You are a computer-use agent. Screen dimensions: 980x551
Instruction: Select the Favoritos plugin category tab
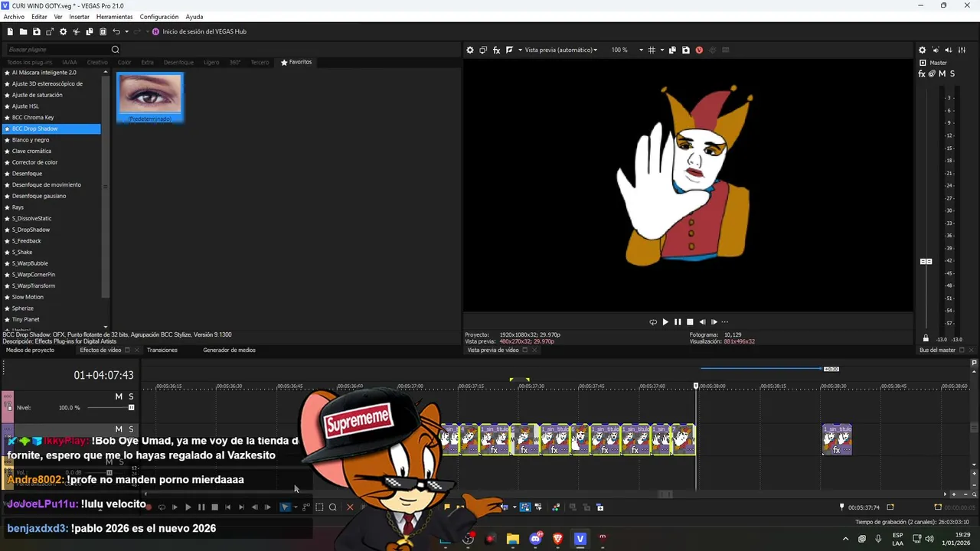click(296, 62)
